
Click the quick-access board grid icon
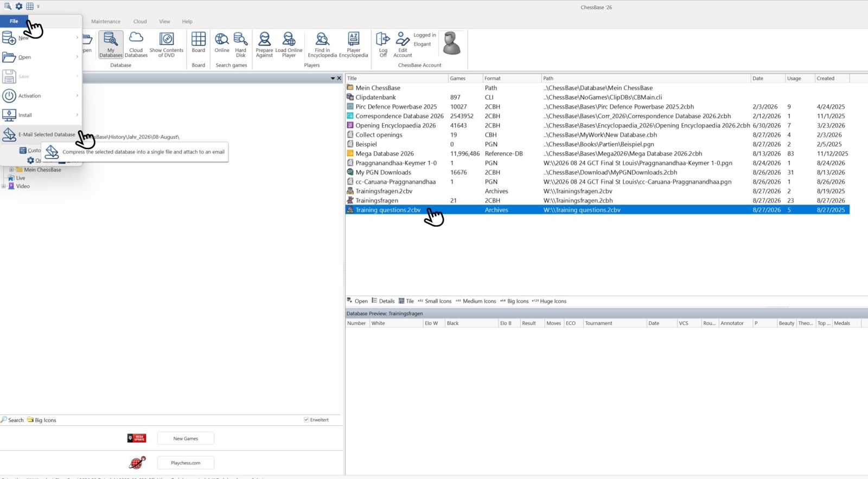pos(30,6)
